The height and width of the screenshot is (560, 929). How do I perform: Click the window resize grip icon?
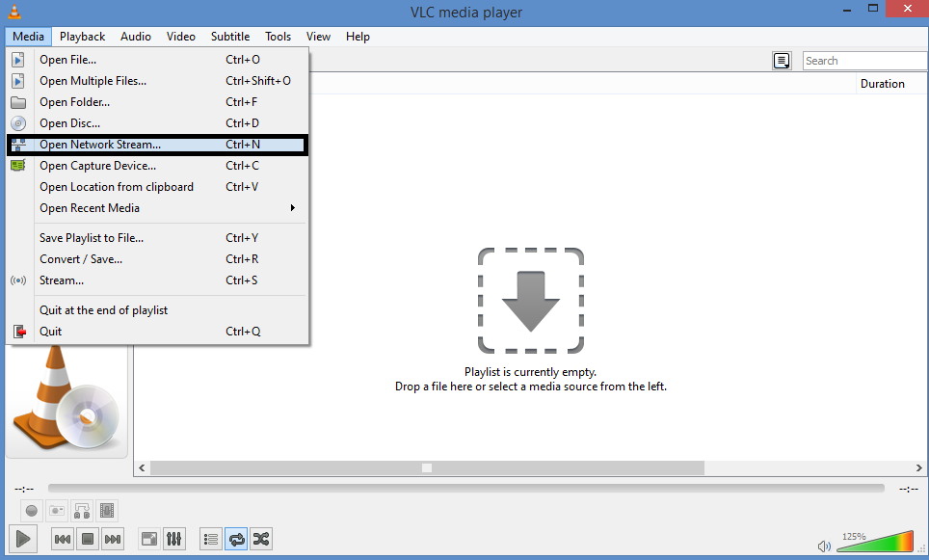(921, 548)
